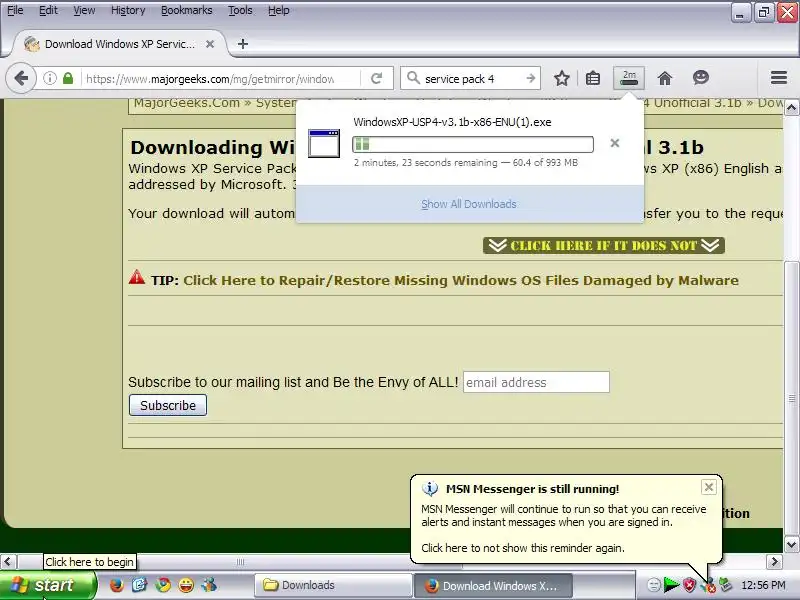Switch to the Downloads folder taskbar window
Image resolution: width=800 pixels, height=600 pixels.
tap(333, 585)
